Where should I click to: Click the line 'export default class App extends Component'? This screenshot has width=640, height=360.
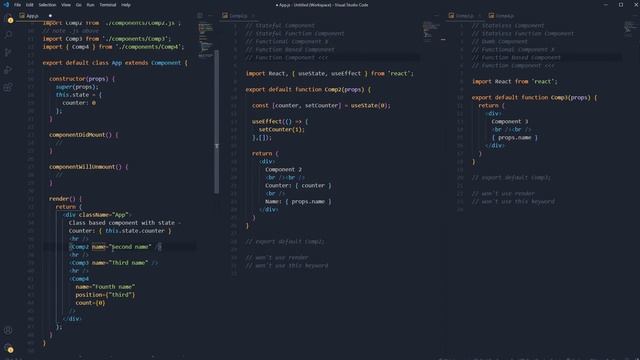(x=115, y=63)
